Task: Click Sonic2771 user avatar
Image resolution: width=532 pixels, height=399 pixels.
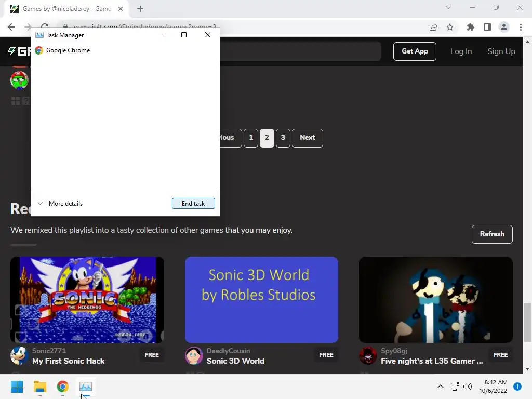Action: (x=19, y=355)
